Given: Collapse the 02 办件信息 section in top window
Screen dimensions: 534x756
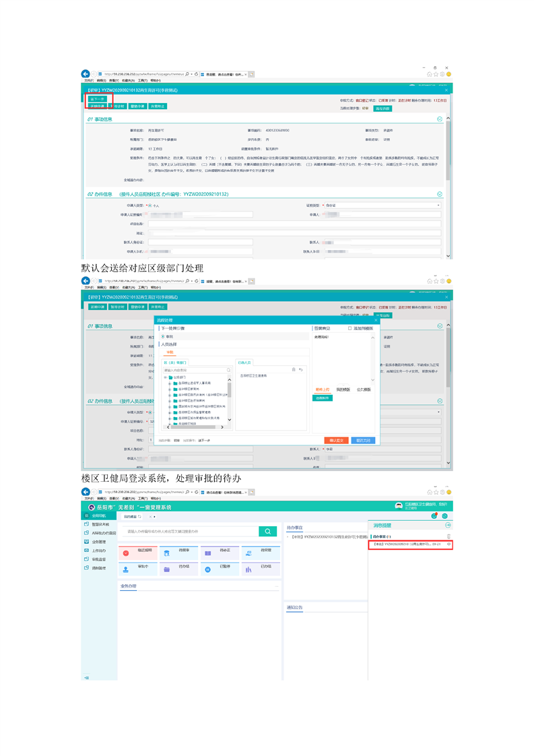Looking at the screenshot, I should coord(440,194).
